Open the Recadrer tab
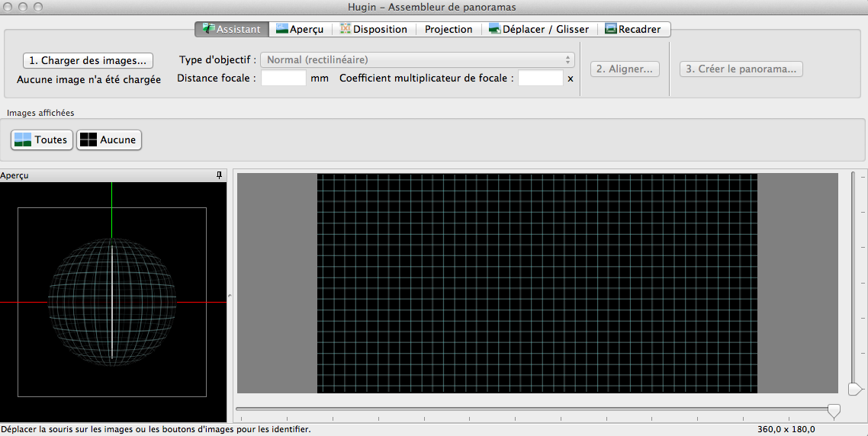This screenshot has height=436, width=868. pos(633,29)
